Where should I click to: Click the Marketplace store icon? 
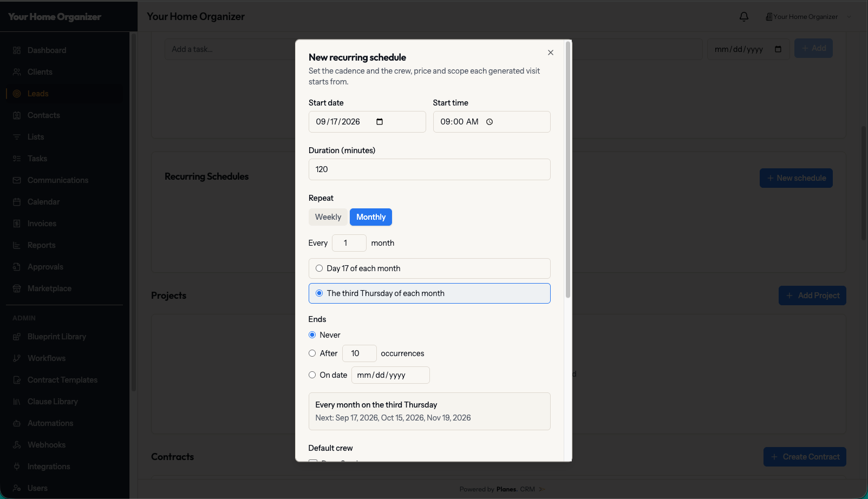coord(17,288)
